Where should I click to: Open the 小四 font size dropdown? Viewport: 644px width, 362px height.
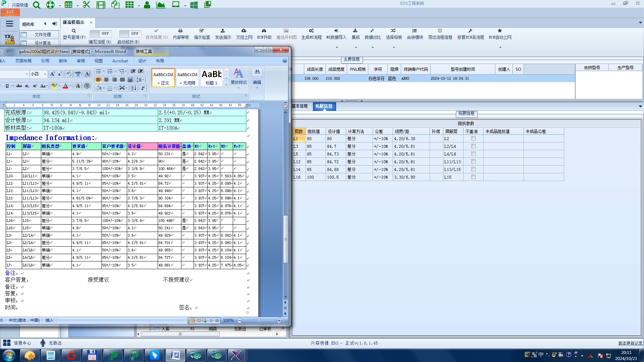pyautogui.click(x=45, y=74)
